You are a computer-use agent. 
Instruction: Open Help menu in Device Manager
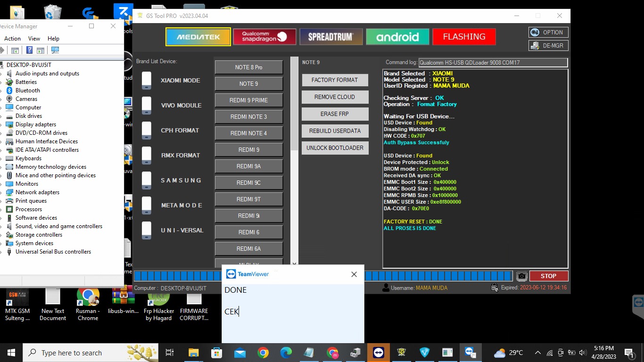click(53, 39)
